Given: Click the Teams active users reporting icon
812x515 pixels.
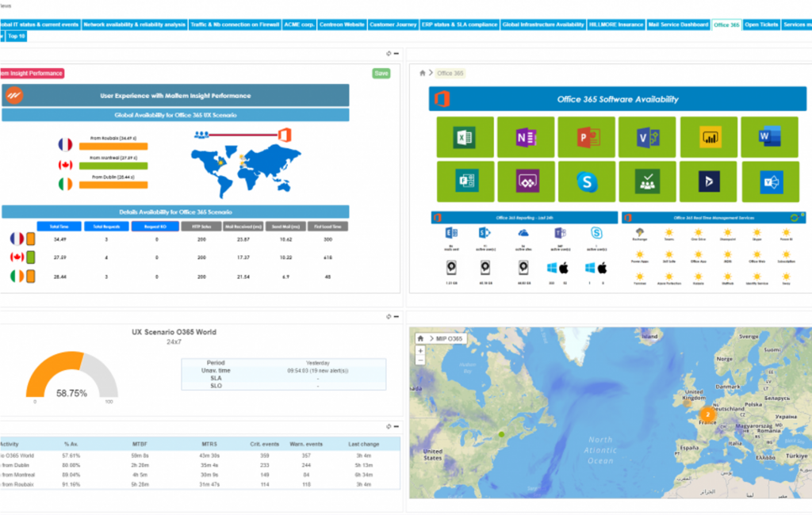Looking at the screenshot, I should coord(560,234).
